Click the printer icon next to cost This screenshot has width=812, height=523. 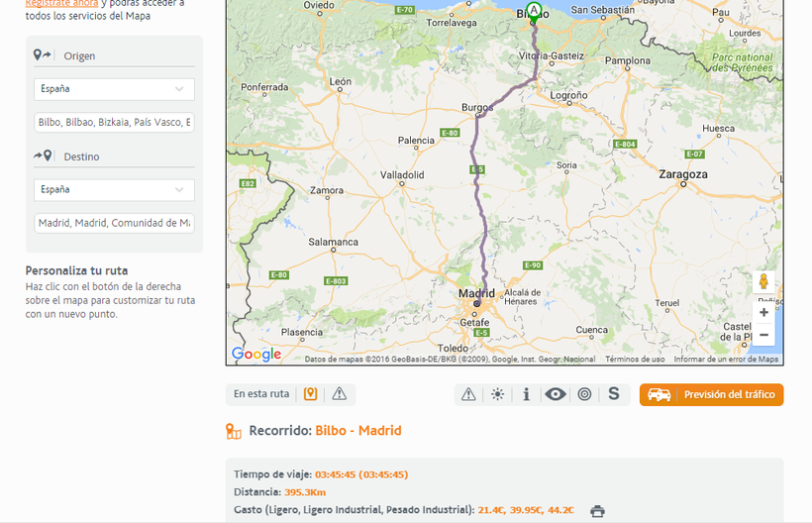[x=597, y=511]
